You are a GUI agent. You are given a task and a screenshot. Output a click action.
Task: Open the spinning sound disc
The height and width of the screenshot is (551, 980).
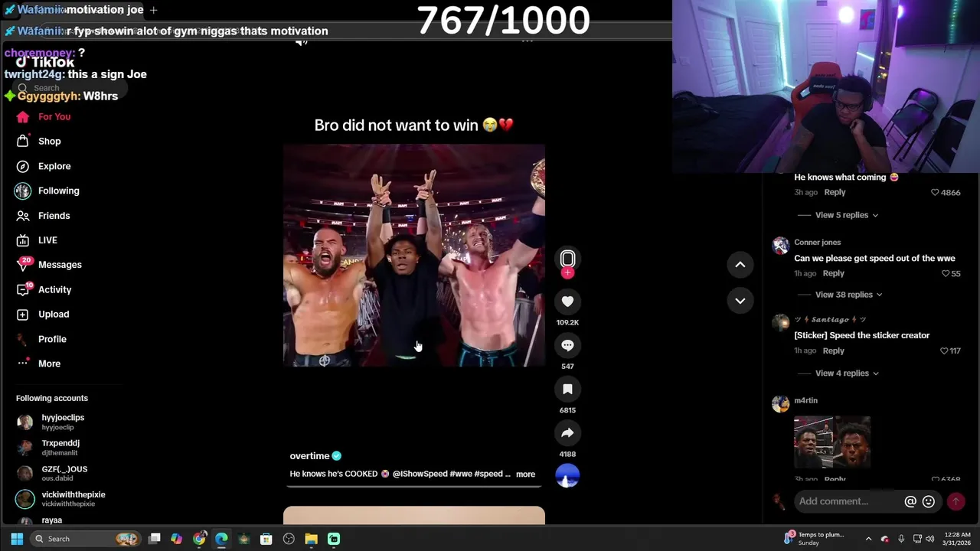point(567,475)
